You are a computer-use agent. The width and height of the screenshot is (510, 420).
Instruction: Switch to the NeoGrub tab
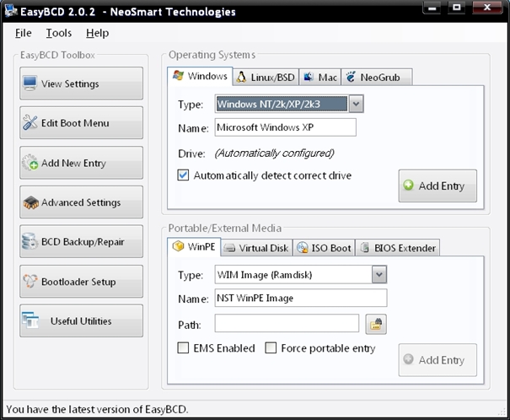click(377, 77)
